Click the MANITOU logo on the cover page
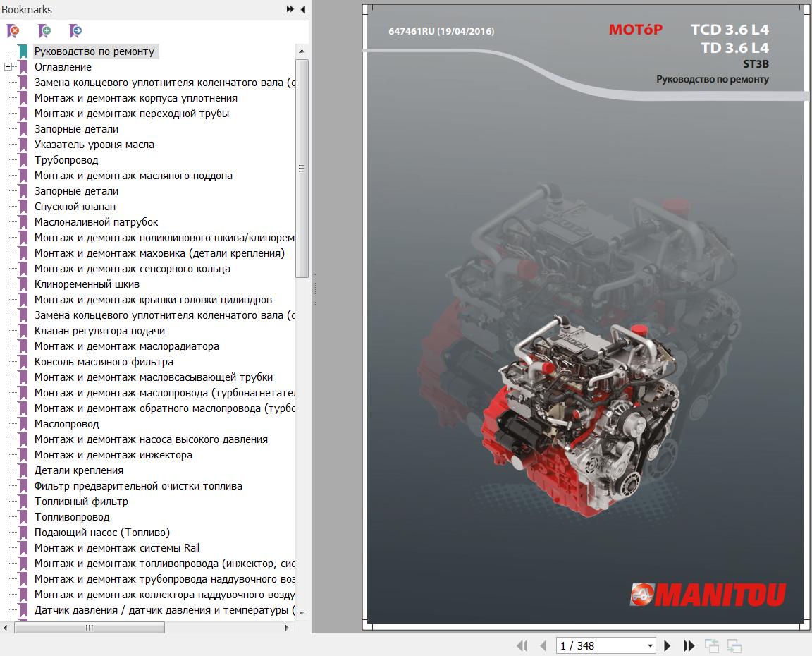This screenshot has height=656, width=812. point(708,595)
